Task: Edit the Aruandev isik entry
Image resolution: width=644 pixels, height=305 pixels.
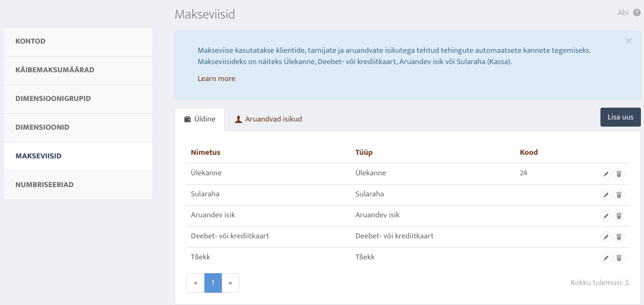Action: [x=606, y=216]
